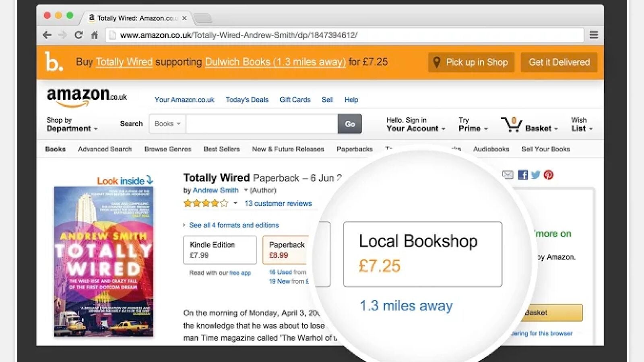644x362 pixels.
Task: Share the book by email icon
Action: coord(508,175)
